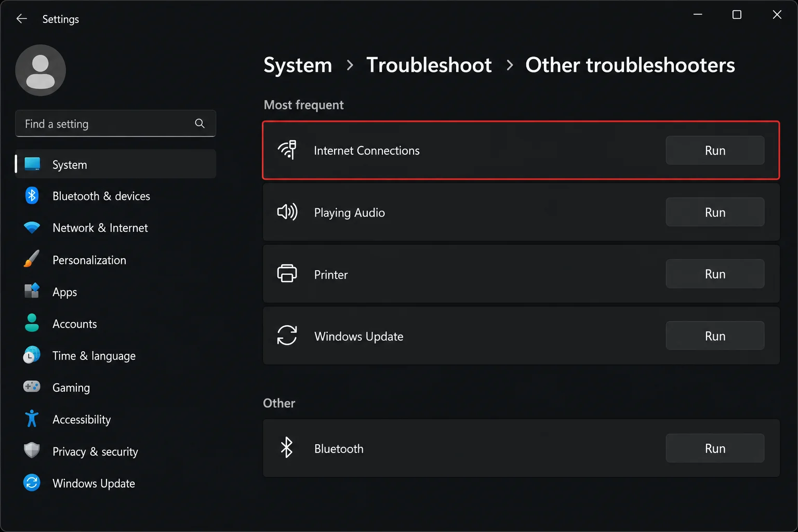
Task: Run the Printer troubleshooter
Action: [x=715, y=274]
